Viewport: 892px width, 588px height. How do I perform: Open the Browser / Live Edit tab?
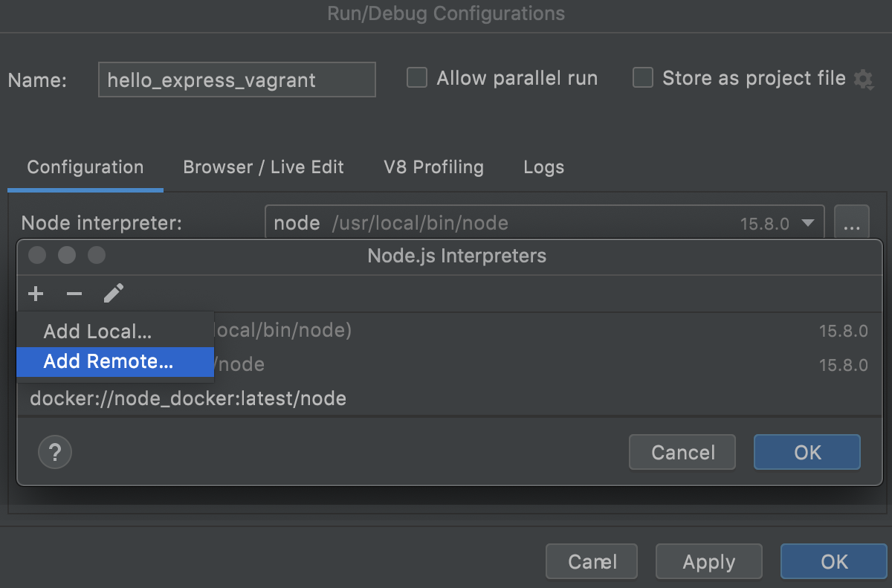tap(263, 167)
